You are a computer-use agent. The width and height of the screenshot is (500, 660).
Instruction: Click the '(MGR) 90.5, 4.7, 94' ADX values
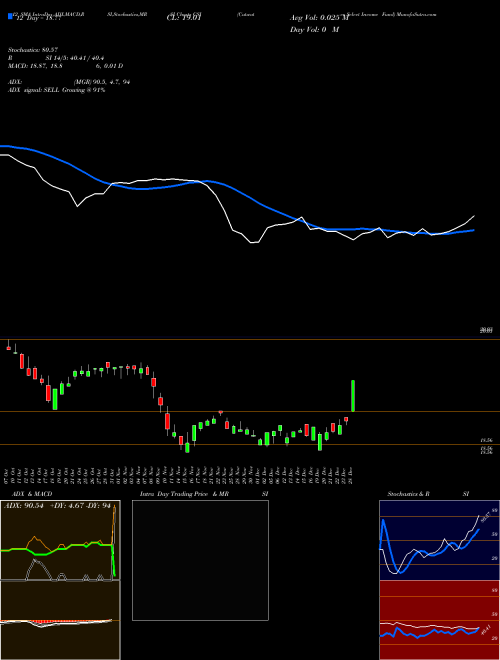coord(102,82)
